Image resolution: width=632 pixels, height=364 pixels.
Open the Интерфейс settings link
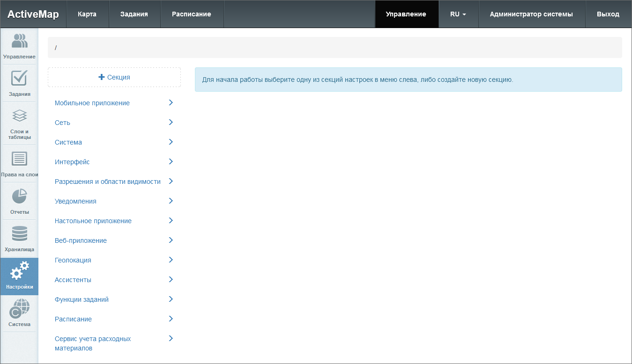72,162
